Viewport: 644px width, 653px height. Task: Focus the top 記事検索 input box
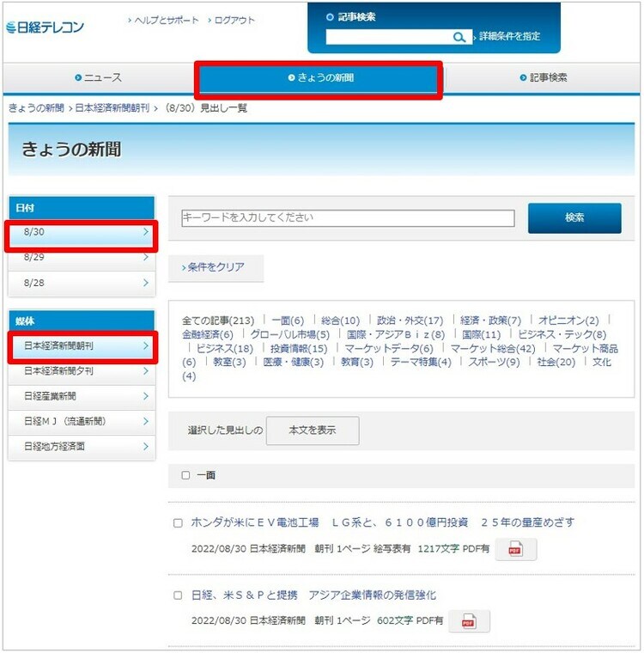(x=389, y=37)
